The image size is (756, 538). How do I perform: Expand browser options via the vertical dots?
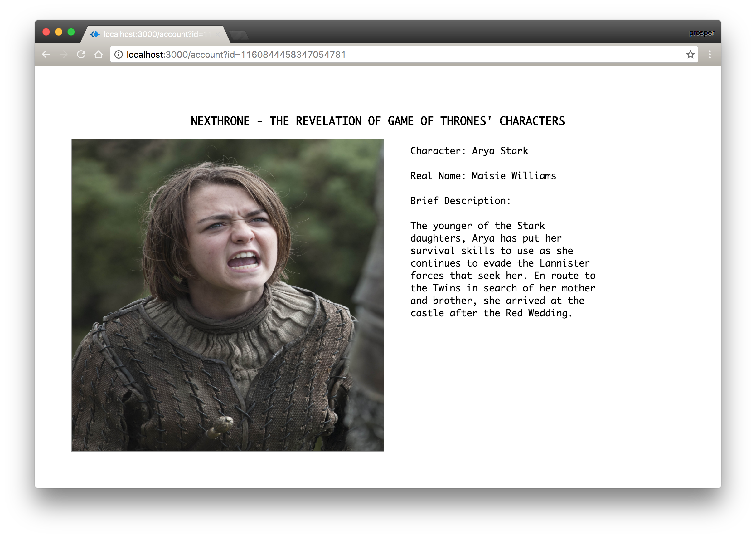(710, 54)
